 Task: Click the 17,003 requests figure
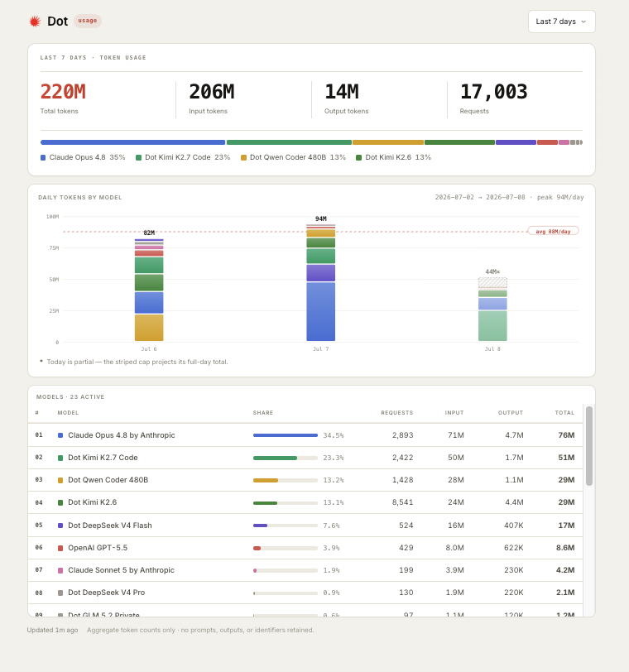click(x=493, y=92)
